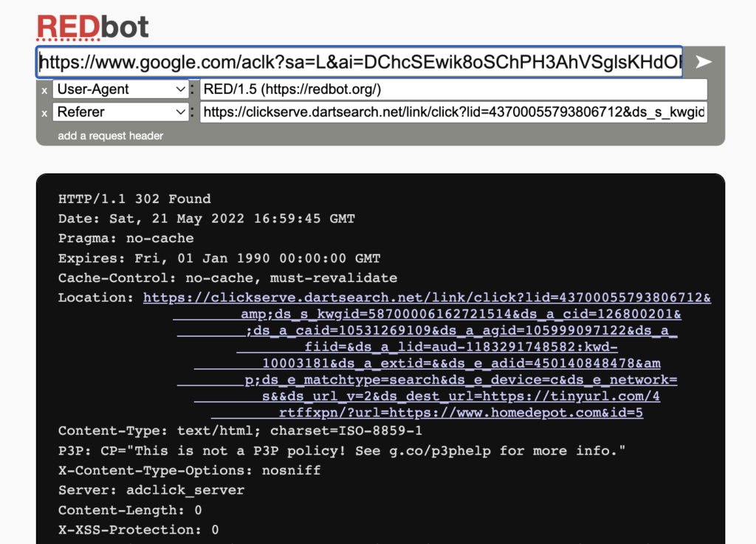The height and width of the screenshot is (544, 756).
Task: Open the Referer header name dropdown
Action: (x=120, y=112)
